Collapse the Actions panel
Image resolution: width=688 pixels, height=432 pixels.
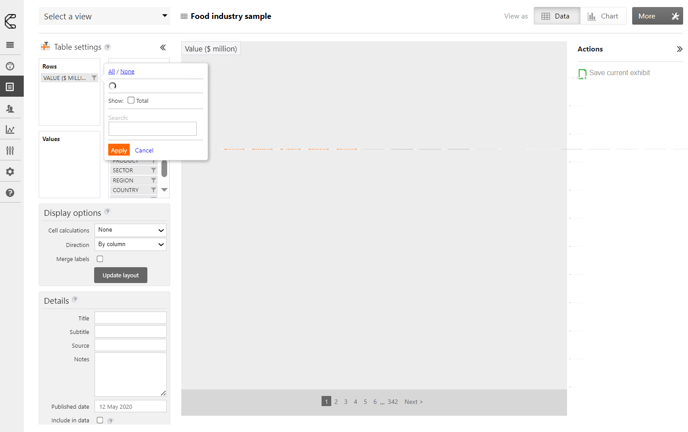(x=679, y=49)
